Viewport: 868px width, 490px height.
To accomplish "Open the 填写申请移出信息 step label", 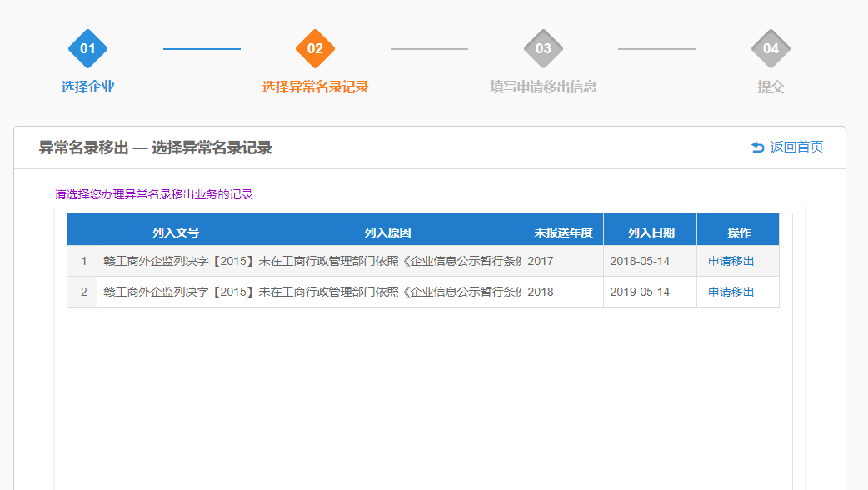I will (543, 87).
